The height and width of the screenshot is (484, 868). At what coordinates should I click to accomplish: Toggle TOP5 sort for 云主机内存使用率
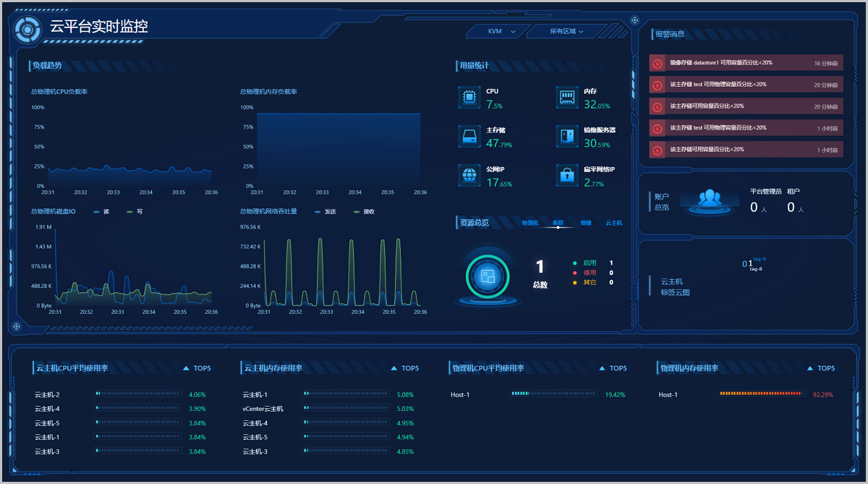click(407, 368)
